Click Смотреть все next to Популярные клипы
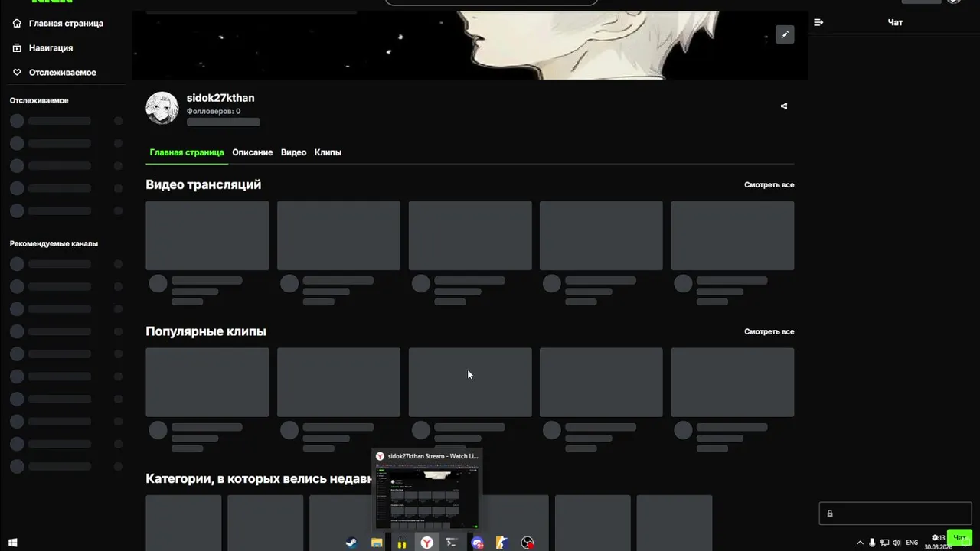Viewport: 980px width, 551px height. point(769,332)
